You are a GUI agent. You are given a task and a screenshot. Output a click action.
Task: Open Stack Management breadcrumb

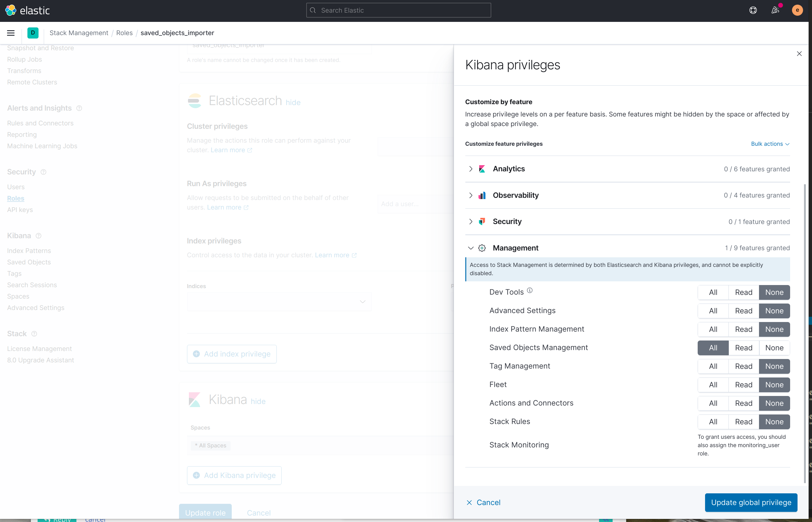click(79, 33)
